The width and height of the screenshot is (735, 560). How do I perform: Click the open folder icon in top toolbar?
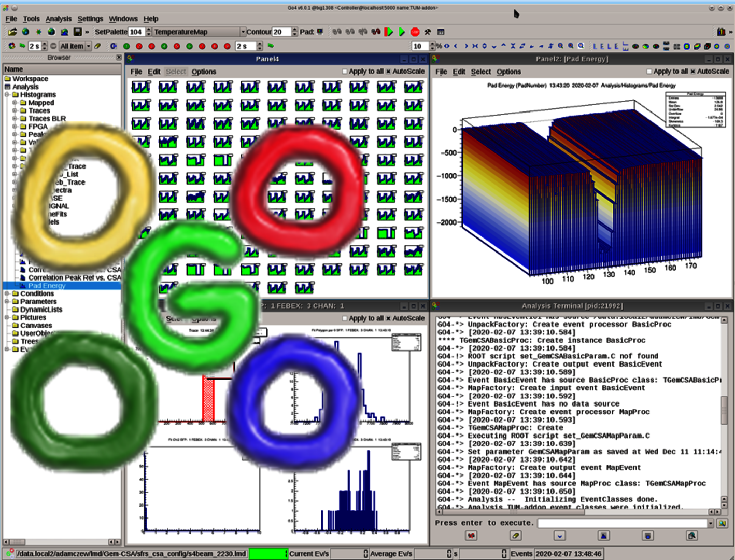pyautogui.click(x=12, y=32)
